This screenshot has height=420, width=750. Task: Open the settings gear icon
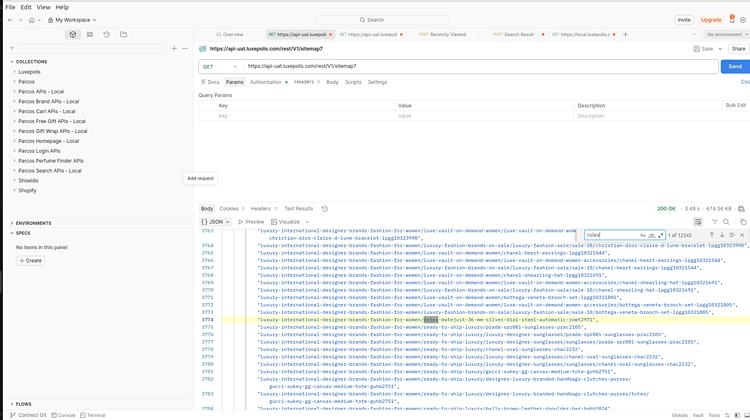743,20
